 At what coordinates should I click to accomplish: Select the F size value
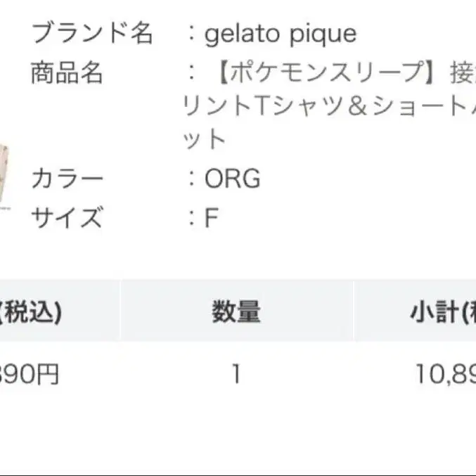coord(212,218)
